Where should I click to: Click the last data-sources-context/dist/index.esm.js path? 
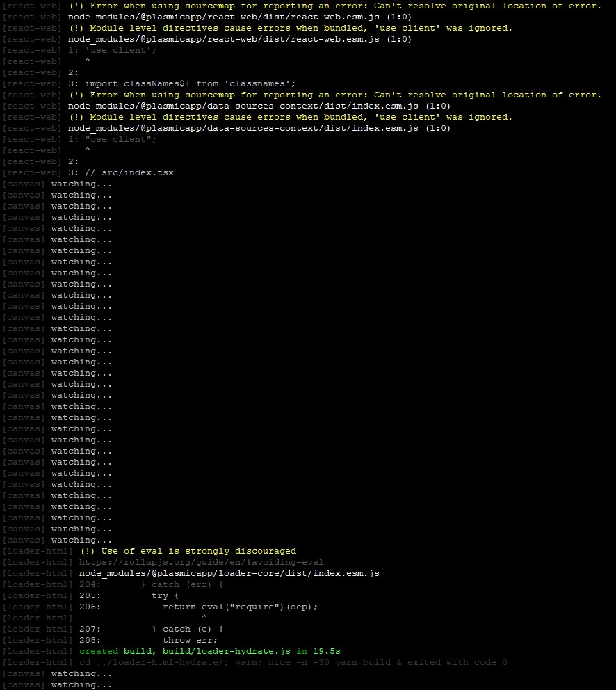click(x=259, y=128)
